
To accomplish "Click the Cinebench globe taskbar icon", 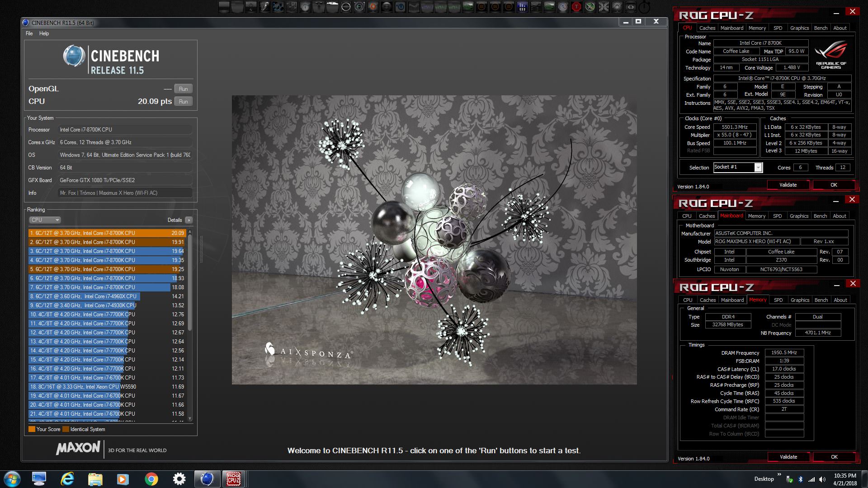I will point(207,479).
